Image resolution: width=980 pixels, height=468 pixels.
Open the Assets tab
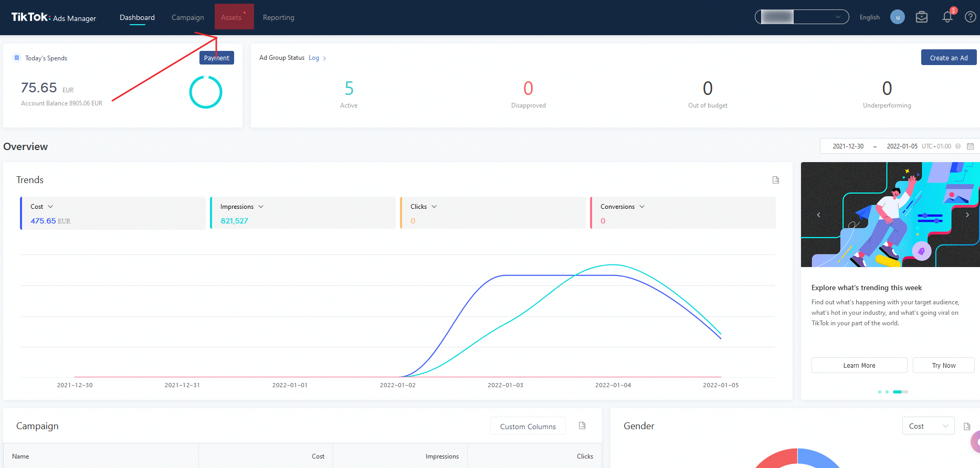click(x=231, y=17)
